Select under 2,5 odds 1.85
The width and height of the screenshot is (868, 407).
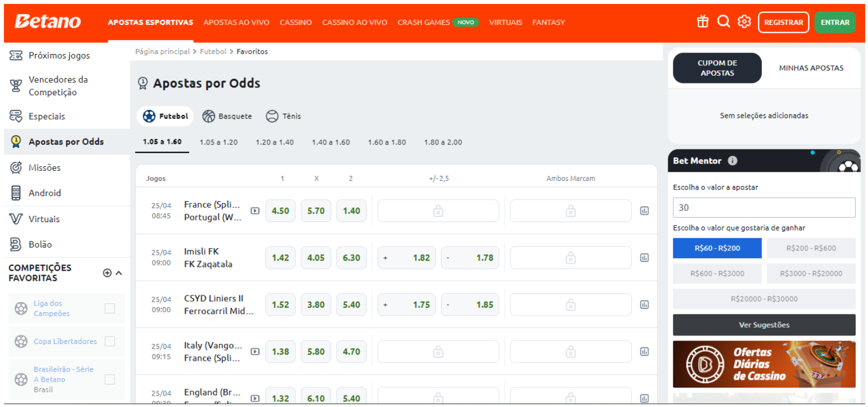pyautogui.click(x=470, y=304)
